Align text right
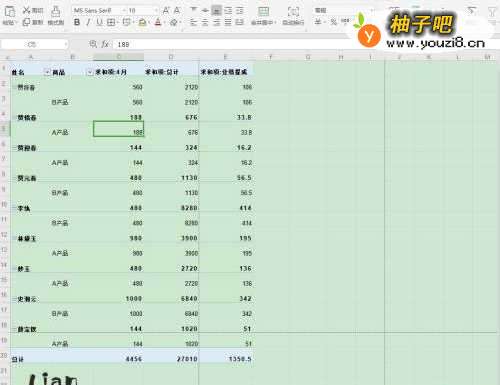Screen dimensions: 500x385 216,22
